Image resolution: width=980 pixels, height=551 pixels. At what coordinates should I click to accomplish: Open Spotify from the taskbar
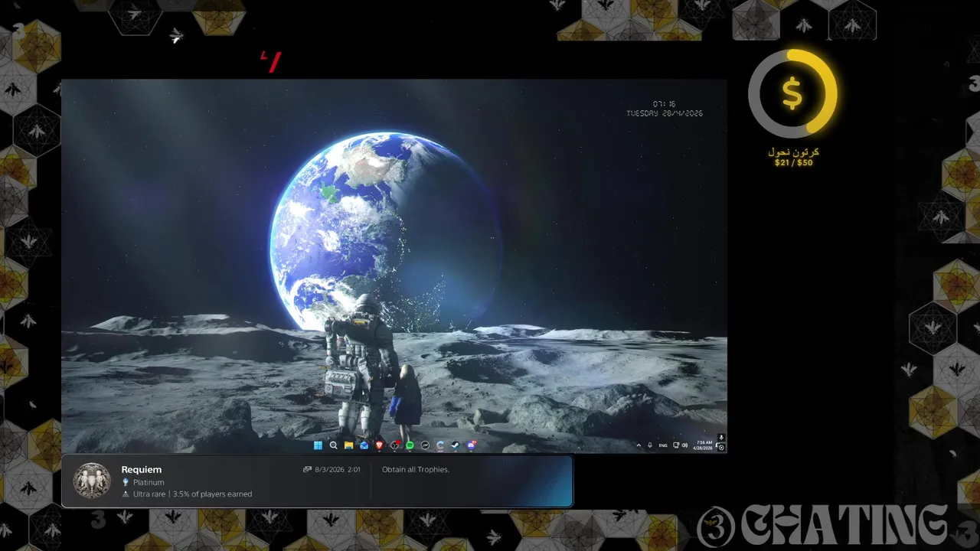[x=410, y=445]
